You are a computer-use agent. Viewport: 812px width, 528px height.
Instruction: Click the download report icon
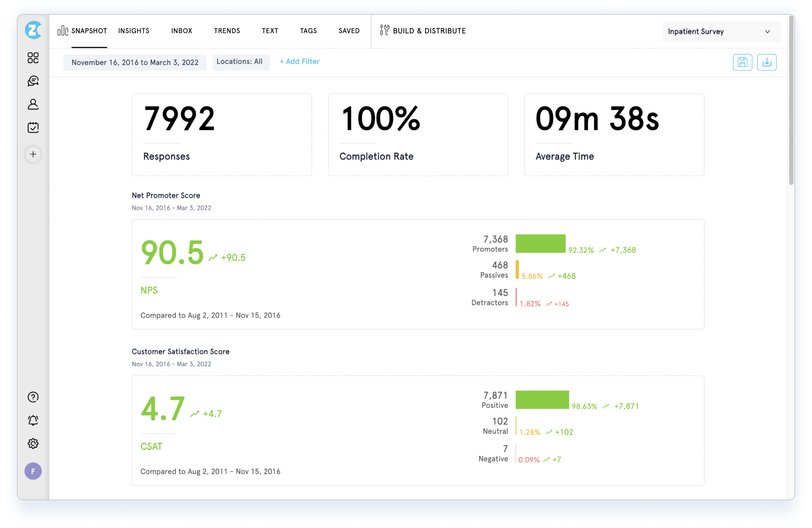pyautogui.click(x=767, y=62)
